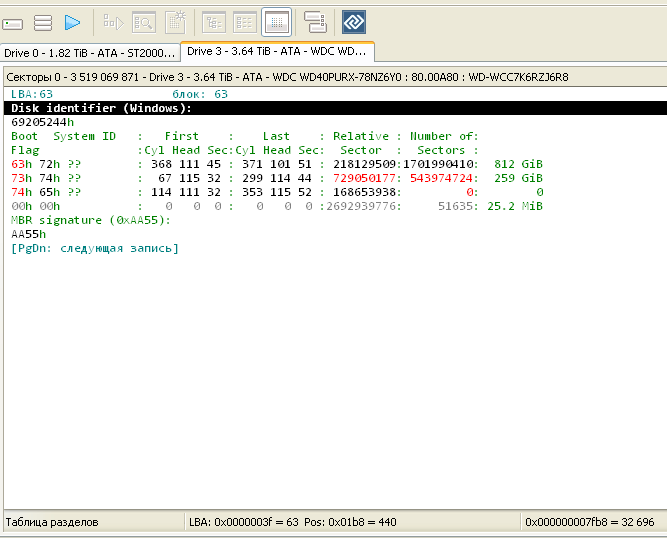This screenshot has height=538, width=667.
Task: Click the Boot Flag column header
Action: (25, 143)
